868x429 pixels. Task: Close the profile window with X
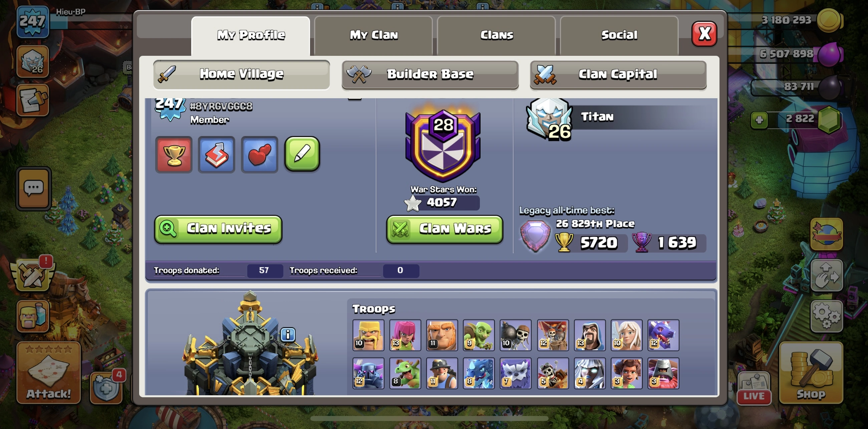pyautogui.click(x=704, y=34)
